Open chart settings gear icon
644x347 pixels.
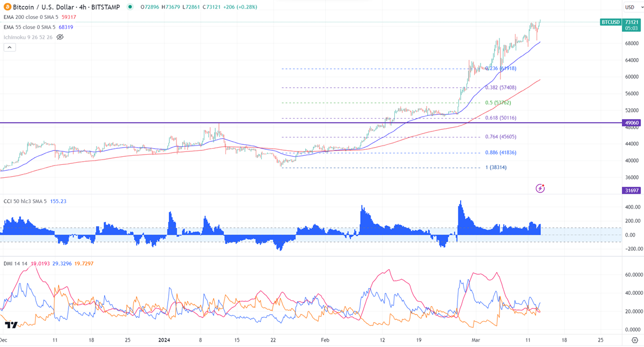pyautogui.click(x=634, y=341)
